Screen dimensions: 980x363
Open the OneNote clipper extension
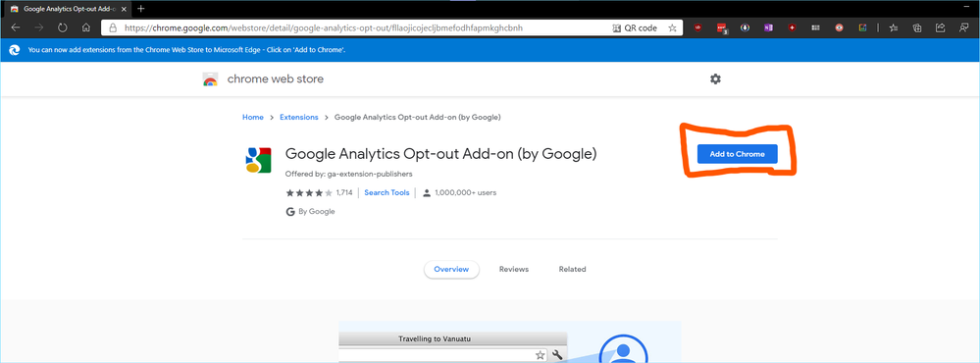point(768,27)
